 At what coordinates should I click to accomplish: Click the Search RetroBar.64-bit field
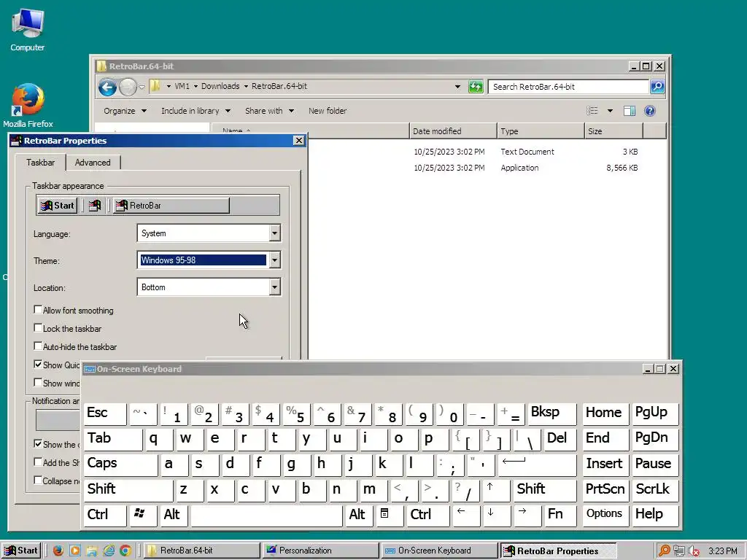[569, 87]
